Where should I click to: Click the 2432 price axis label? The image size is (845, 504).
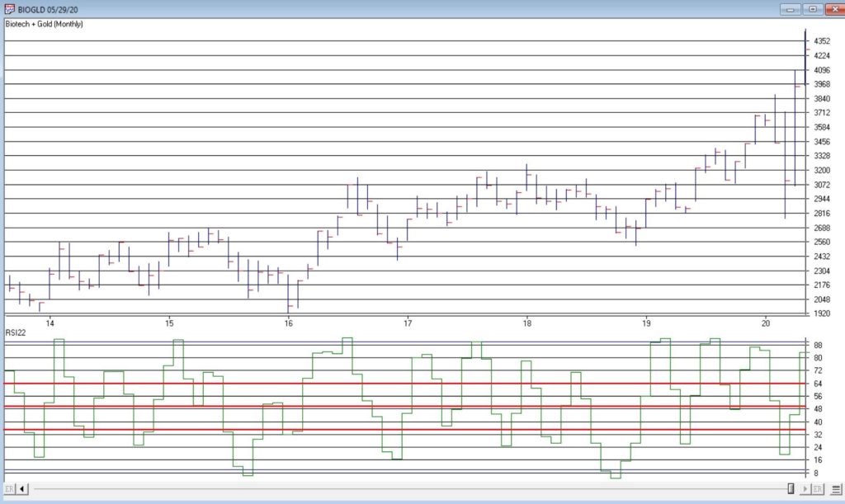pyautogui.click(x=822, y=257)
